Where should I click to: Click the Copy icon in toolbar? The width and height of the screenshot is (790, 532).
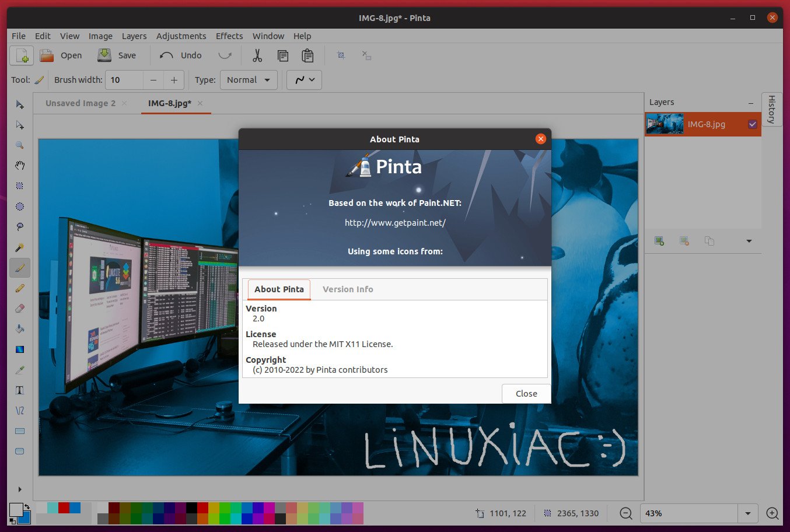click(x=283, y=55)
